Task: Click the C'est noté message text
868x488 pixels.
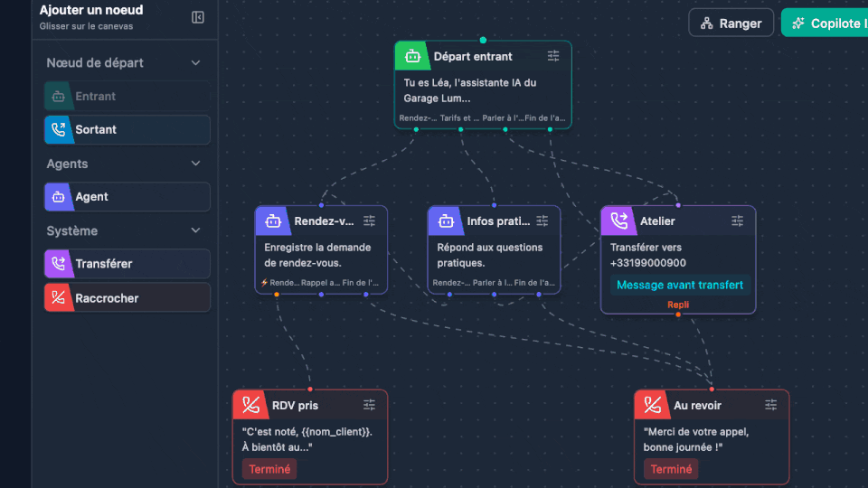Action: 307,439
